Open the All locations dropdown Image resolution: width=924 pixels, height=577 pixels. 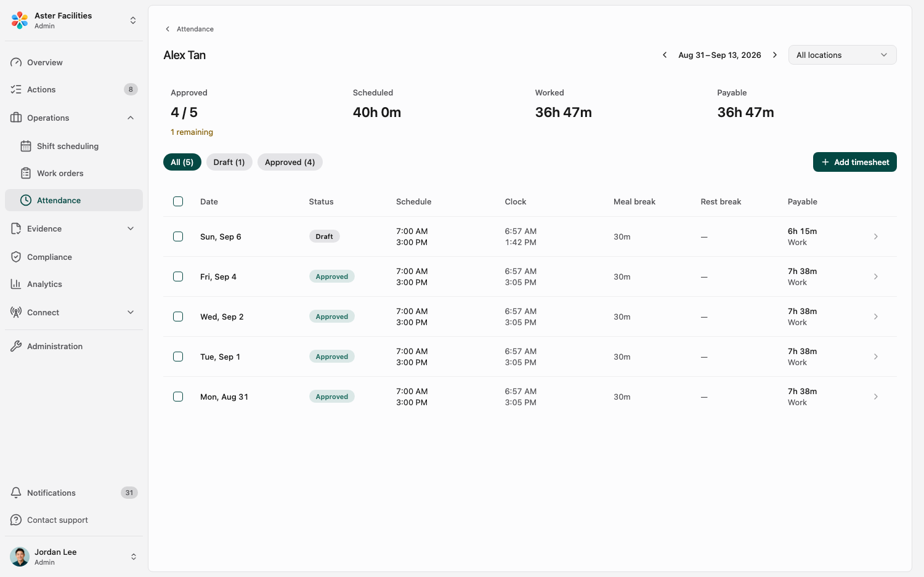click(x=842, y=55)
